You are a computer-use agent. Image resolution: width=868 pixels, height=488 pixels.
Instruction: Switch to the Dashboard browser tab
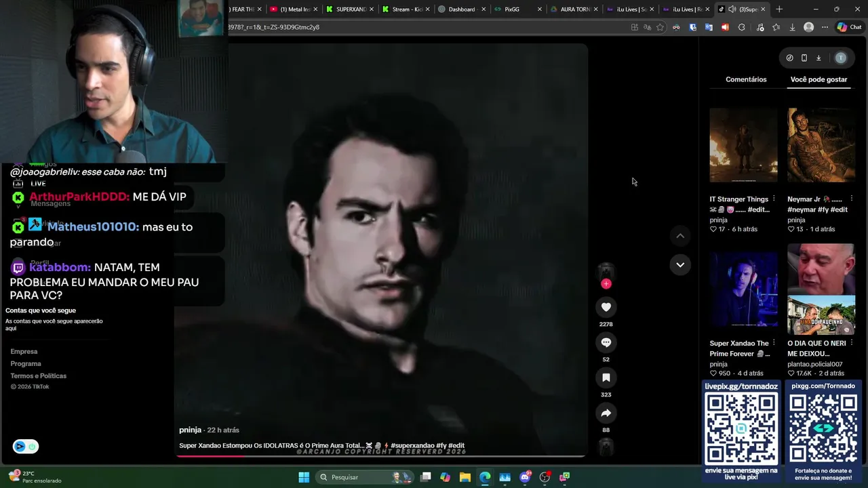click(462, 9)
